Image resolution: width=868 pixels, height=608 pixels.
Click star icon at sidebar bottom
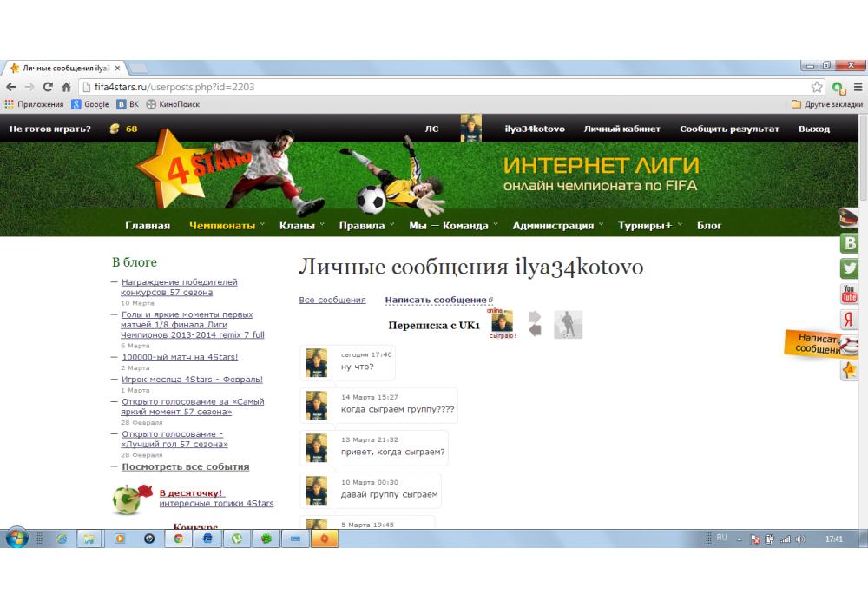(x=849, y=370)
